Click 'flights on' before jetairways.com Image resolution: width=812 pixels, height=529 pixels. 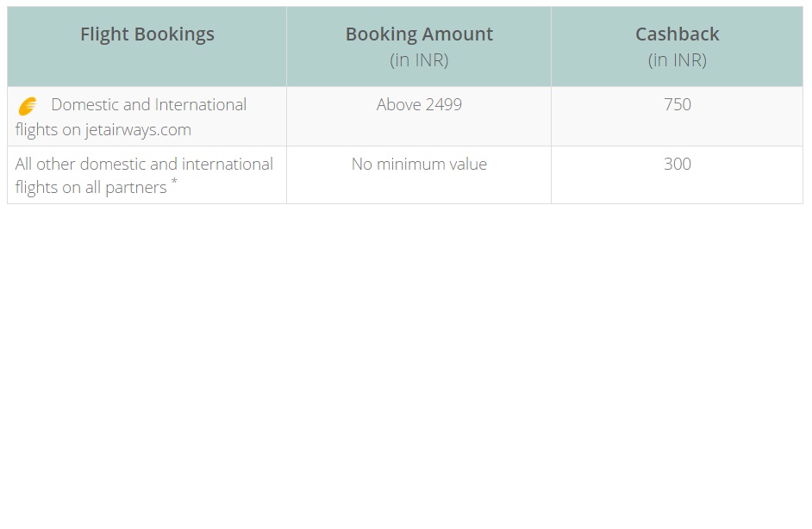click(x=47, y=130)
